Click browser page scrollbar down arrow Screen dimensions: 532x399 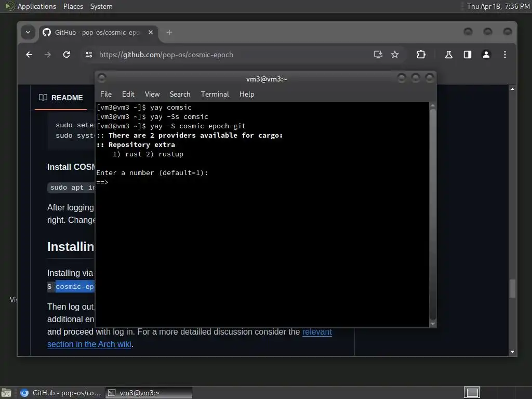point(512,352)
